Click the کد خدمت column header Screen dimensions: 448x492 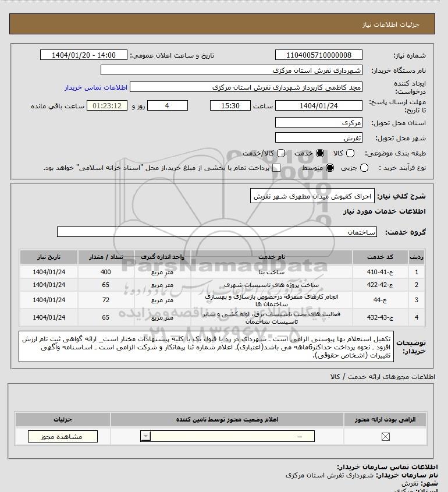(x=381, y=257)
